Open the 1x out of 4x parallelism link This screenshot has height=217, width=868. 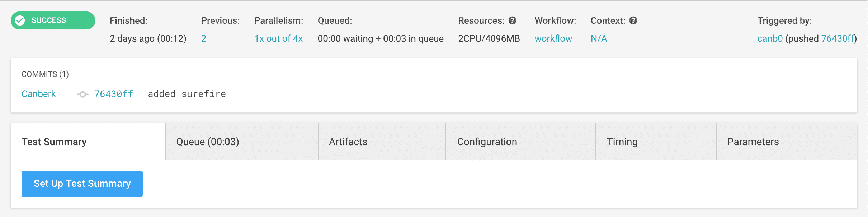[x=278, y=38]
